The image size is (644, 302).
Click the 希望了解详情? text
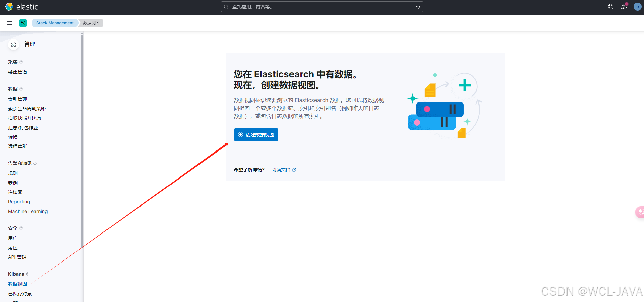249,170
